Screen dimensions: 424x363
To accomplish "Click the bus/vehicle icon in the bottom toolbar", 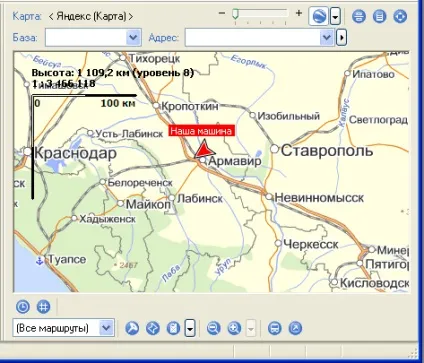I will [274, 328].
